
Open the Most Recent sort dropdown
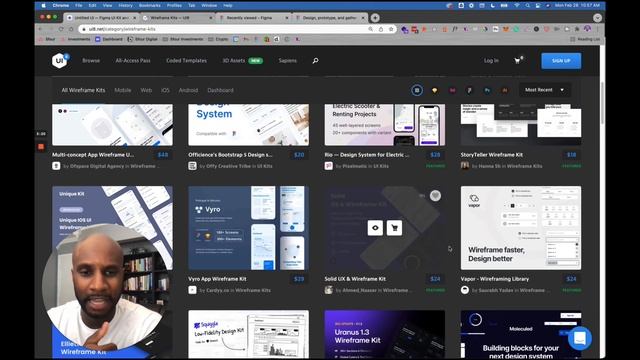pyautogui.click(x=544, y=90)
